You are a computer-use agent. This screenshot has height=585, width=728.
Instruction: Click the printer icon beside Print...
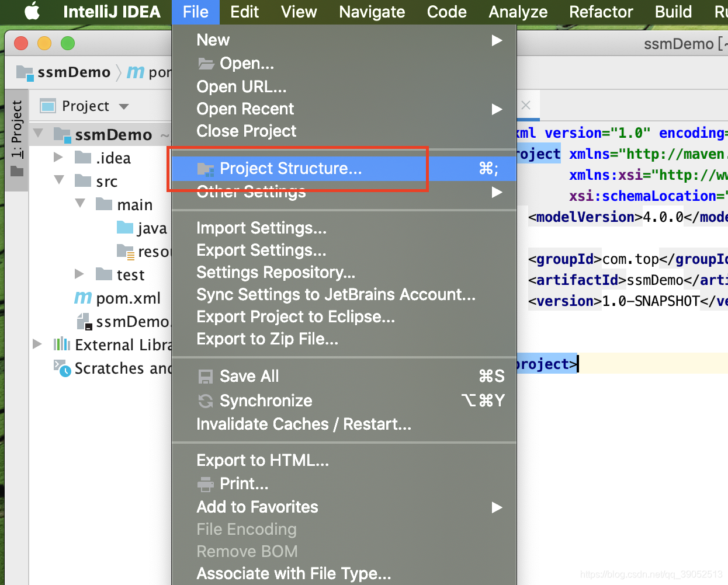[x=206, y=484]
